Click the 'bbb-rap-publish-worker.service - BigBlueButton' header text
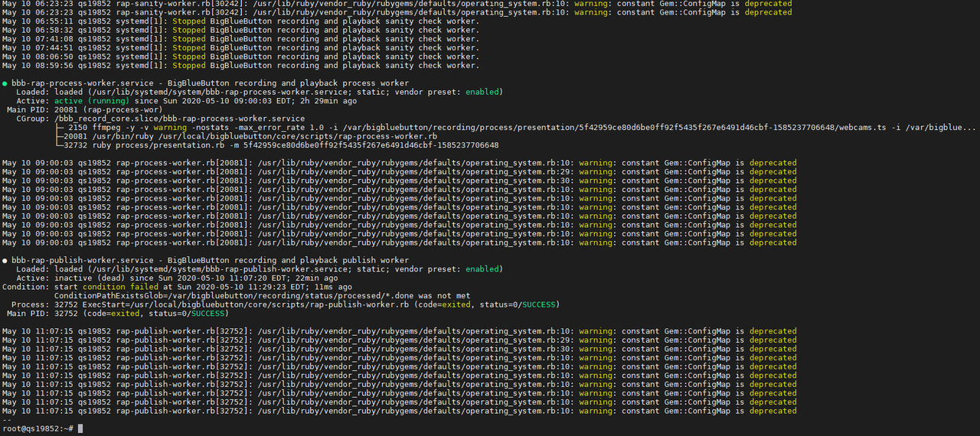Screen dimensions: 980x436 coord(211,261)
